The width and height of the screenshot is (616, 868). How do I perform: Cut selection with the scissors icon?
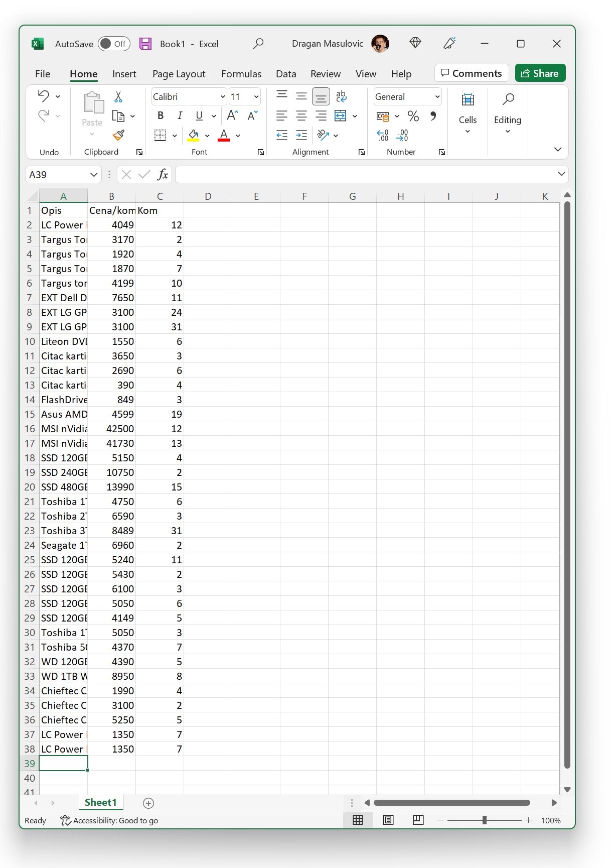(x=118, y=96)
